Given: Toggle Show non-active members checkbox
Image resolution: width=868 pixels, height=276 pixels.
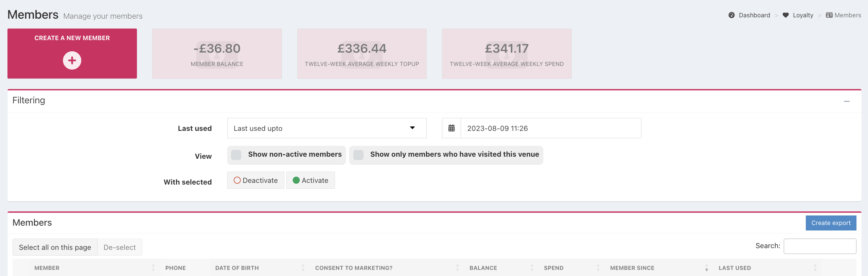Looking at the screenshot, I should [x=236, y=155].
